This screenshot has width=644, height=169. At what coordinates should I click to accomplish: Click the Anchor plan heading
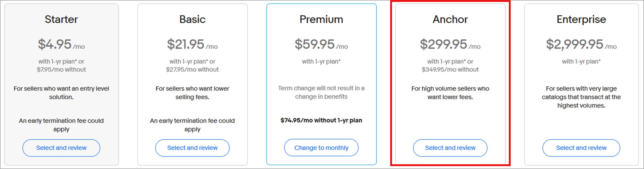click(450, 19)
